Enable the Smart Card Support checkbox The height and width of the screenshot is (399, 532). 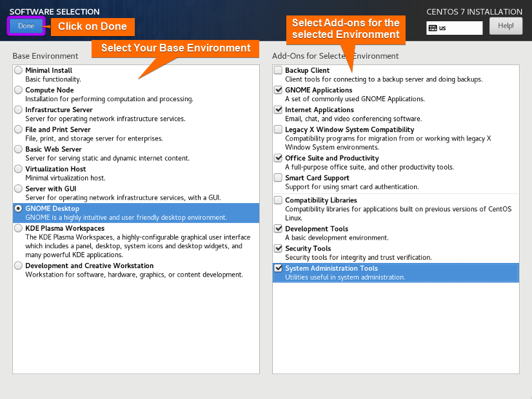278,177
